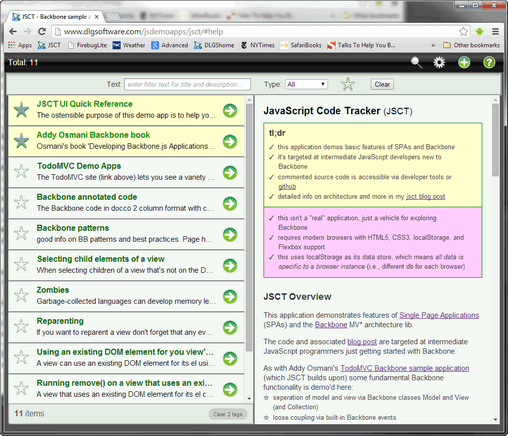This screenshot has width=508, height=436.
Task: Open settings gear in the black header
Action: click(439, 62)
